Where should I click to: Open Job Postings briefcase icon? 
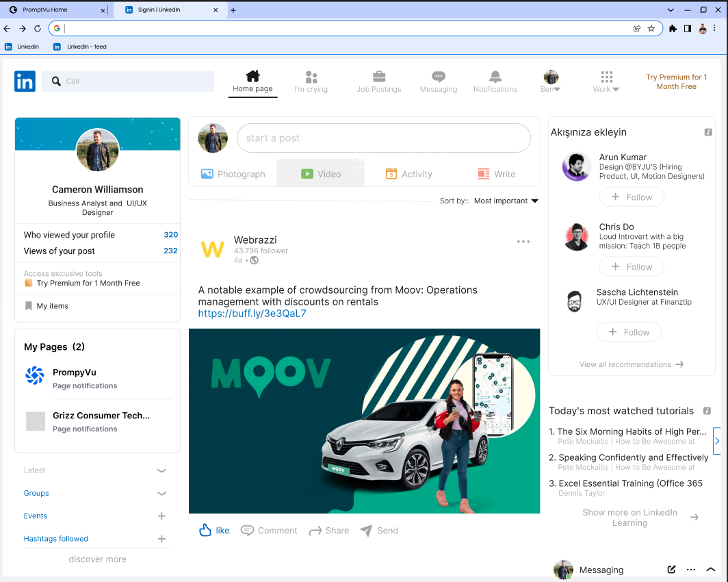[379, 76]
